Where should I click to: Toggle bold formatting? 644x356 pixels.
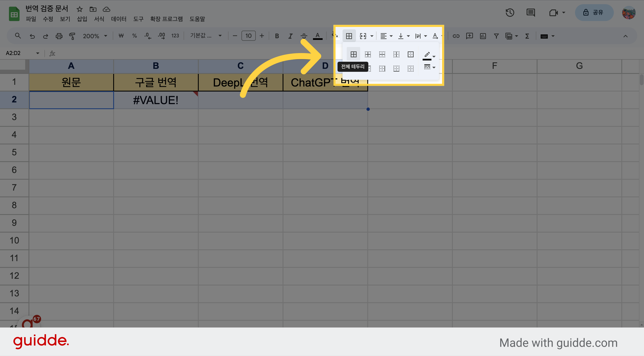(277, 36)
